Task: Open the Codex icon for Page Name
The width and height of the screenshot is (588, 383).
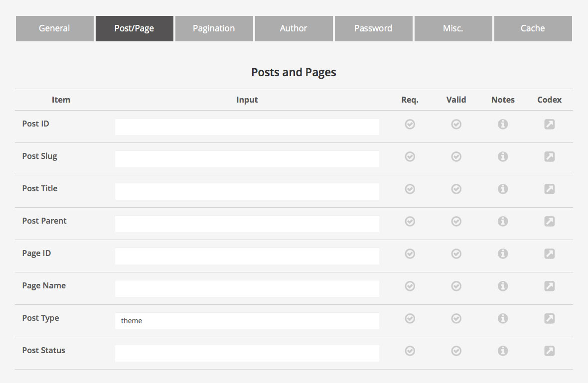Action: click(x=549, y=286)
